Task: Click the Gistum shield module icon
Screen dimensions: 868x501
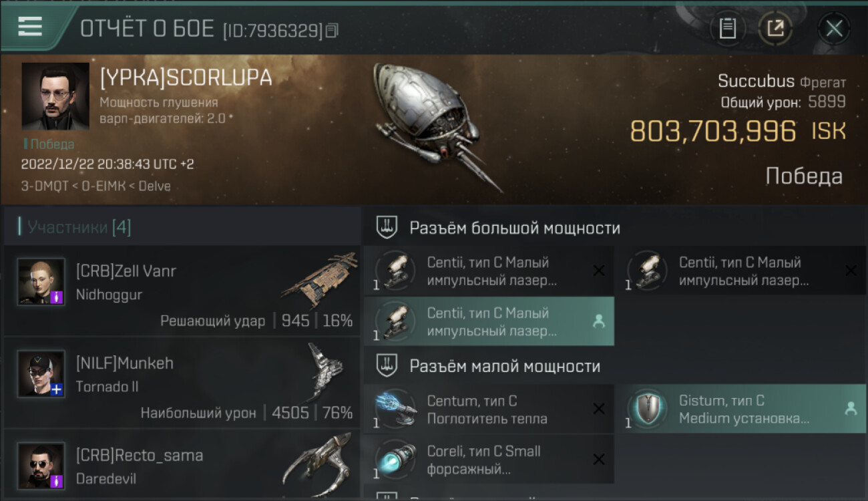Action: [646, 408]
